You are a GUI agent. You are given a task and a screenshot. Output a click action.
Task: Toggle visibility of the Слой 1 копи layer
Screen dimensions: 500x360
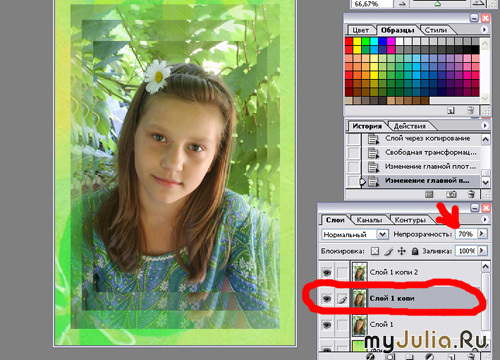pos(327,299)
